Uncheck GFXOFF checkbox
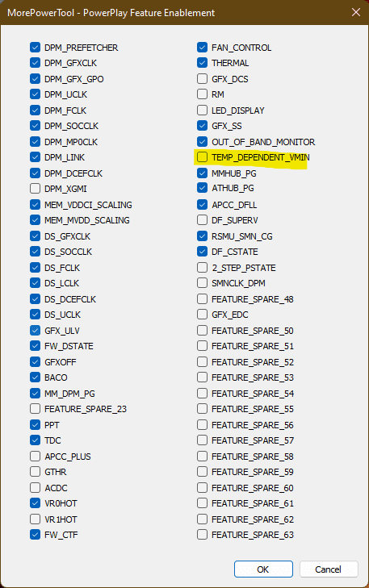 pos(35,362)
